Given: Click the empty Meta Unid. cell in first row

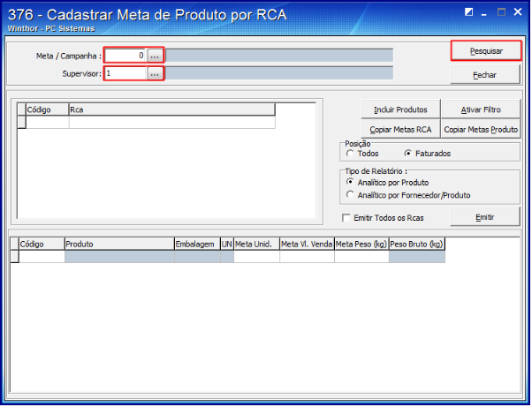Looking at the screenshot, I should pos(256,257).
